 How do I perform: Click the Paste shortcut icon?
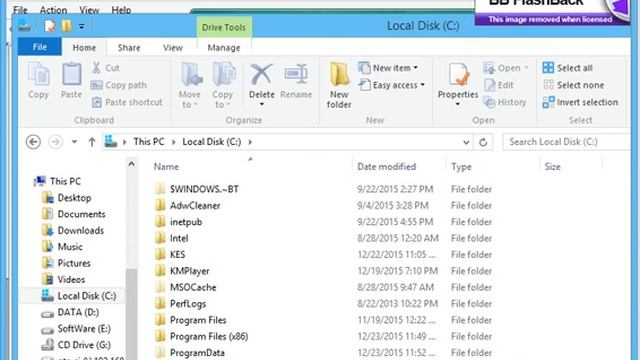(96, 102)
